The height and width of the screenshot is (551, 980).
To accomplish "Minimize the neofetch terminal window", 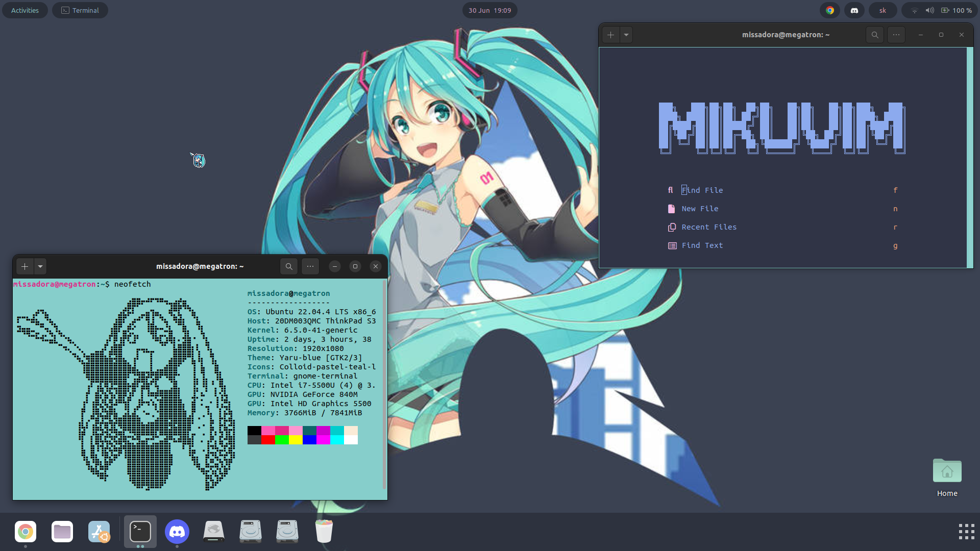I will [x=335, y=266].
